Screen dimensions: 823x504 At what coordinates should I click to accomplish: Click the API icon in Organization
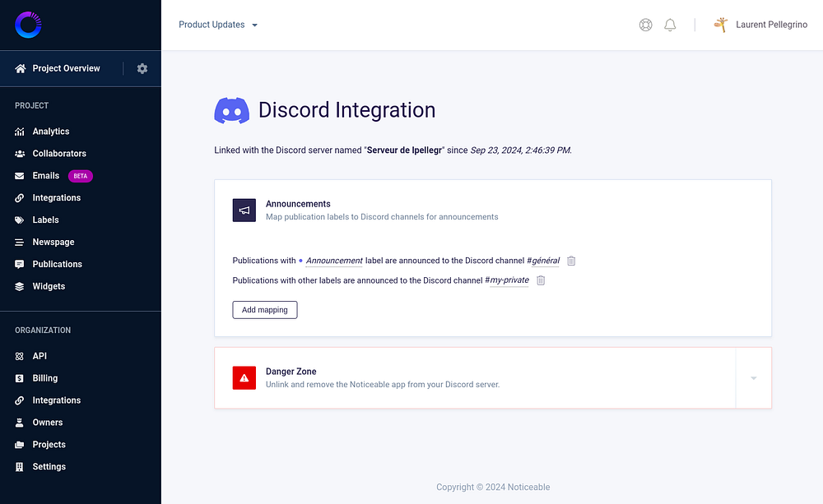pos(20,356)
